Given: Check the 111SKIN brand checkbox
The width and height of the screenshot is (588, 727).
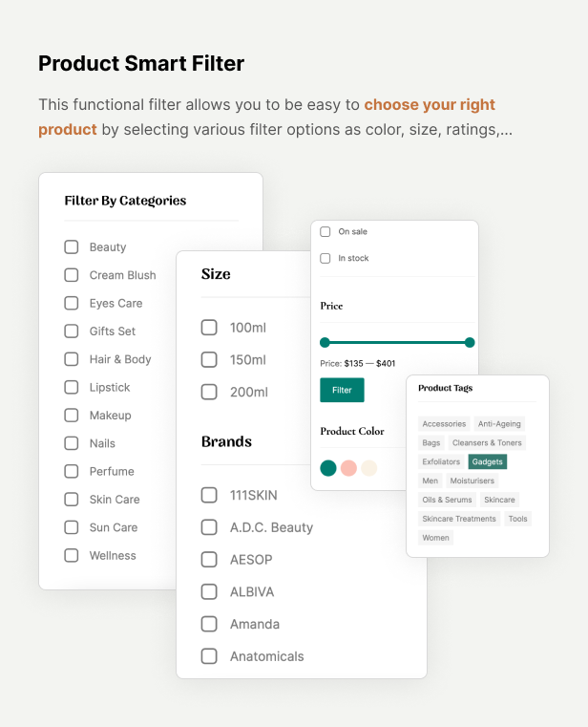Looking at the screenshot, I should [209, 495].
